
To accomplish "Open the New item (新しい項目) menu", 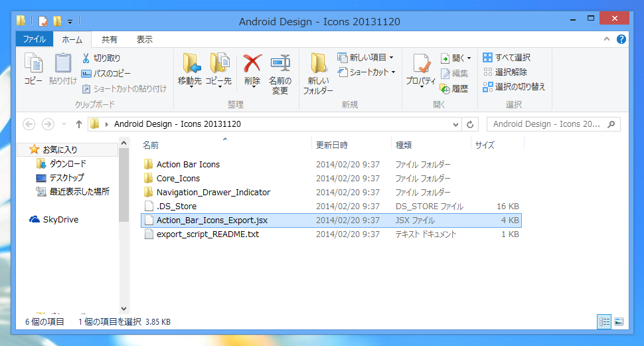I will click(366, 58).
